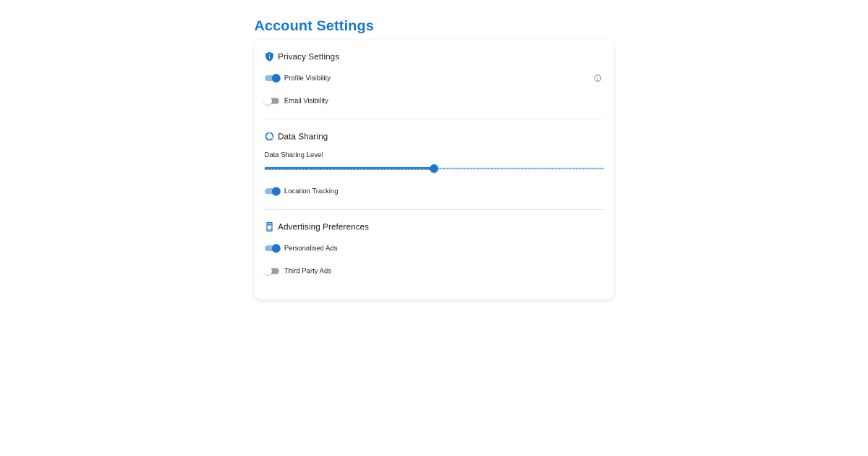Click the Data Sharing heading text

coord(302,136)
